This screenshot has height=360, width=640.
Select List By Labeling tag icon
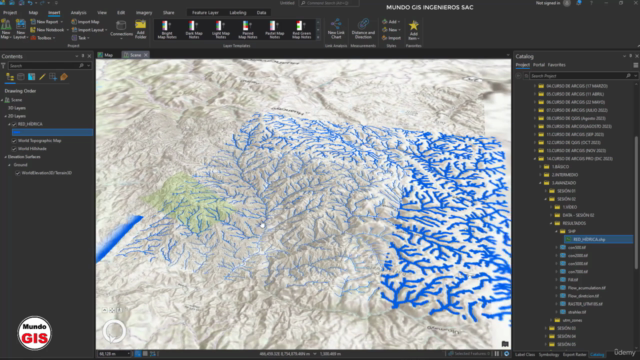pyautogui.click(x=64, y=77)
